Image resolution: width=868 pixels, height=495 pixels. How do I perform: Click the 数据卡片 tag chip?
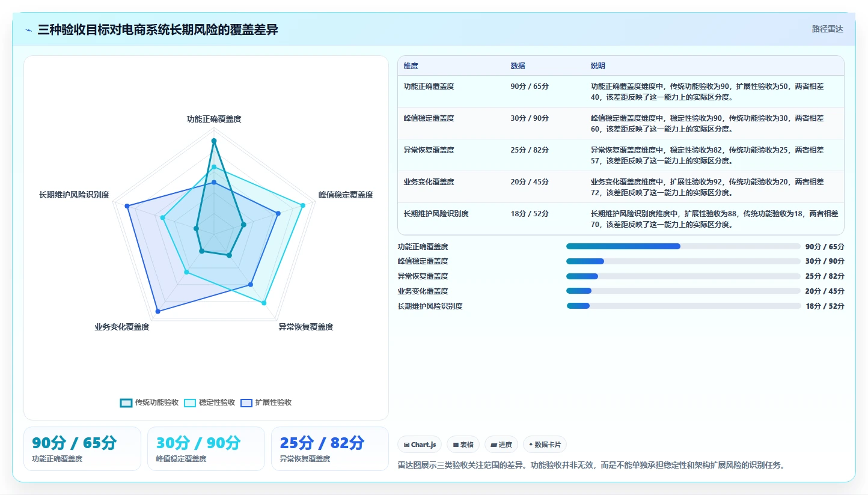click(x=545, y=445)
